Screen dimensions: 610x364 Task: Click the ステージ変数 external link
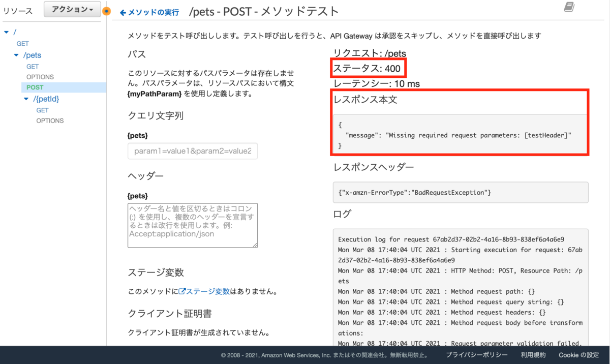pyautogui.click(x=204, y=292)
